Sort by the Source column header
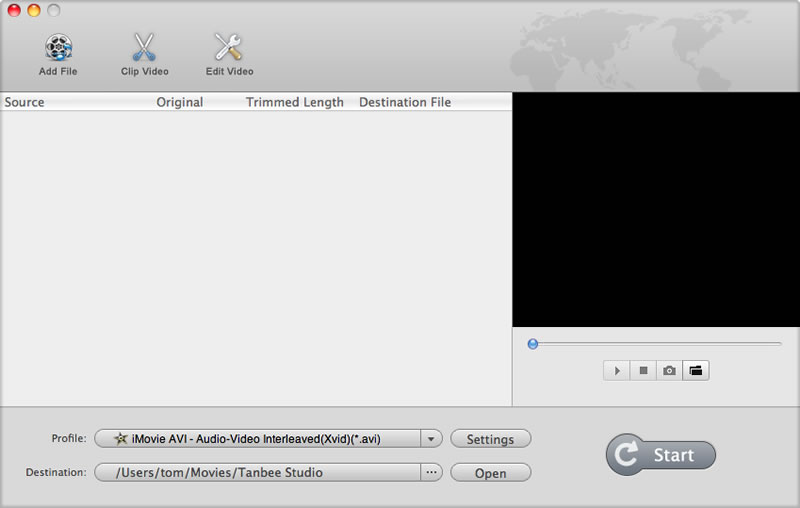Screen dimensions: 800x508 (x=24, y=102)
